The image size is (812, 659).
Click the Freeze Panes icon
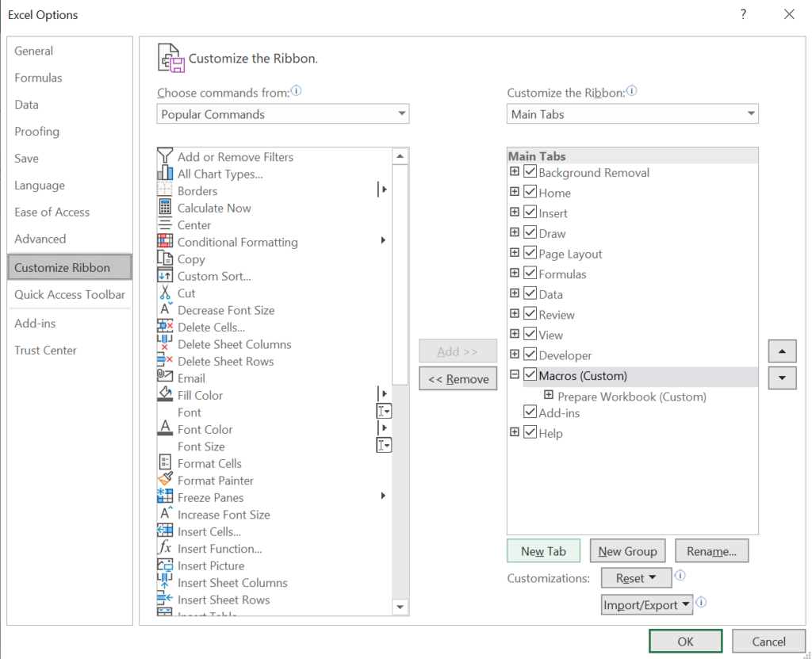pyautogui.click(x=165, y=497)
